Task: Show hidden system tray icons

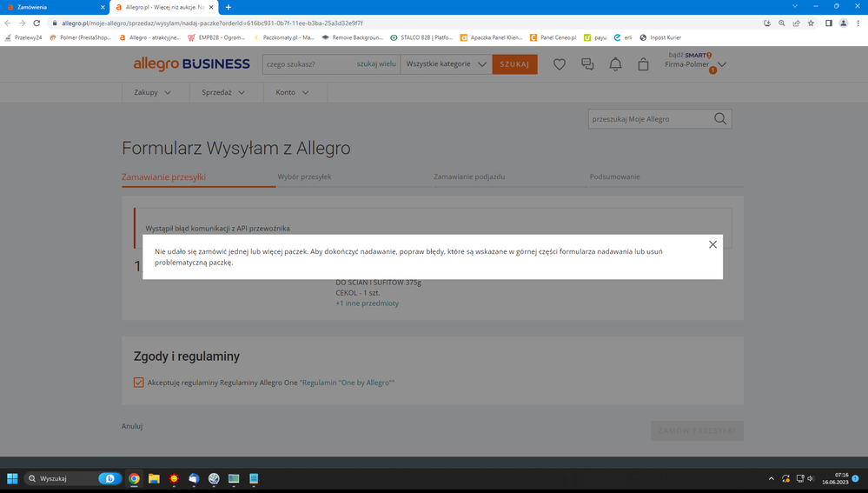Action: point(772,478)
